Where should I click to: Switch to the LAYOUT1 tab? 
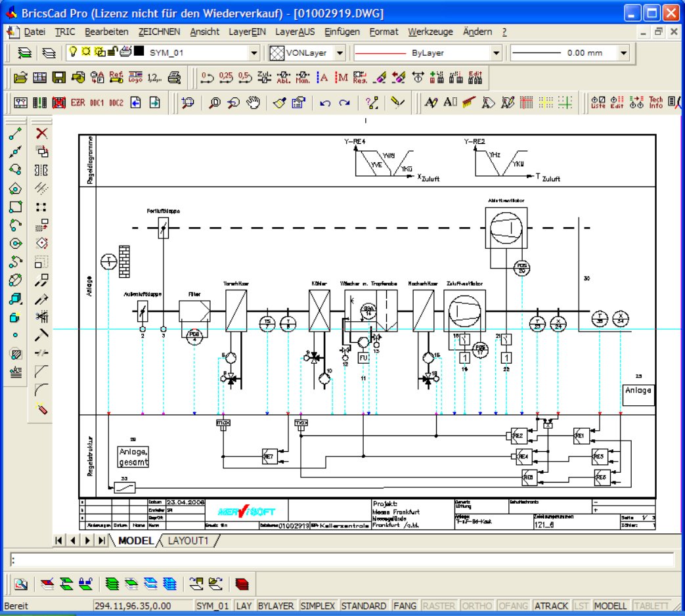189,540
